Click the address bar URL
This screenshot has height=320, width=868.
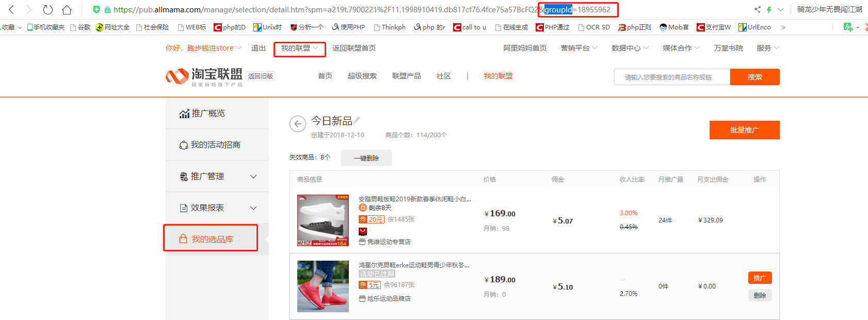[361, 9]
